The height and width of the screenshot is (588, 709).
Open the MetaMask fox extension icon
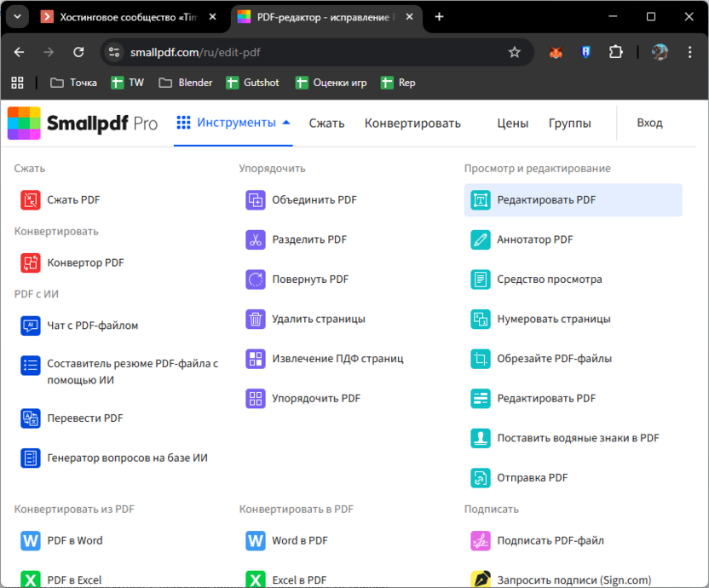(556, 53)
